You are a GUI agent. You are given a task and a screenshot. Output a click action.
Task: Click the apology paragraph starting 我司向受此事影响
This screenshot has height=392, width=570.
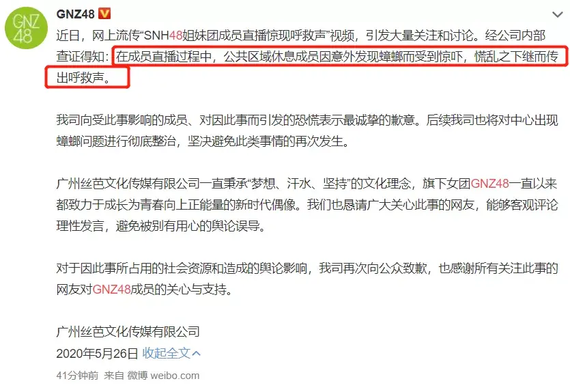point(307,130)
